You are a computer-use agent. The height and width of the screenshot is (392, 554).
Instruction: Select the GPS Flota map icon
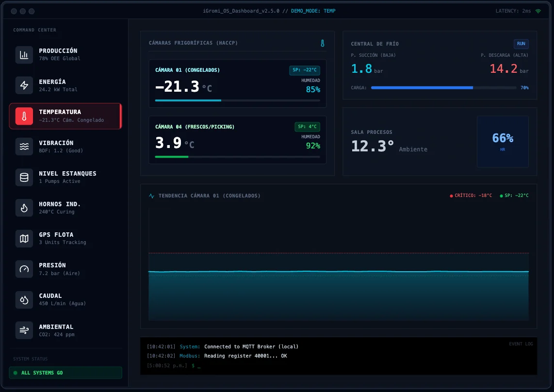(x=24, y=239)
